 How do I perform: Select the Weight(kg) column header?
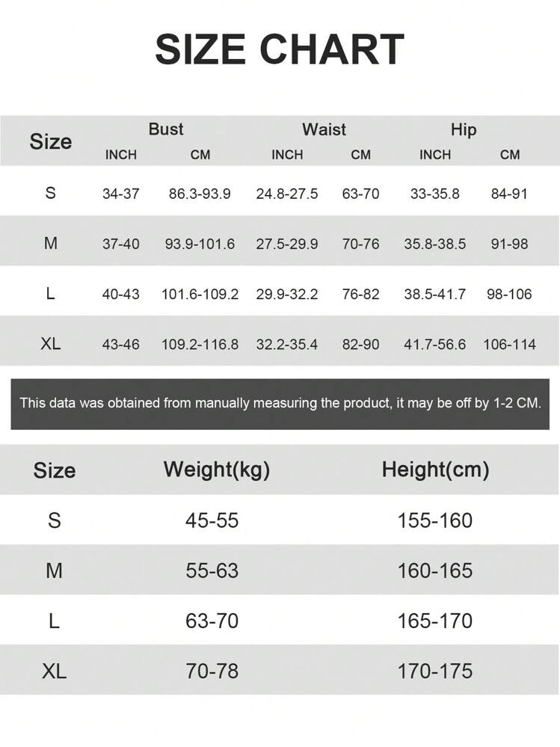tap(217, 470)
